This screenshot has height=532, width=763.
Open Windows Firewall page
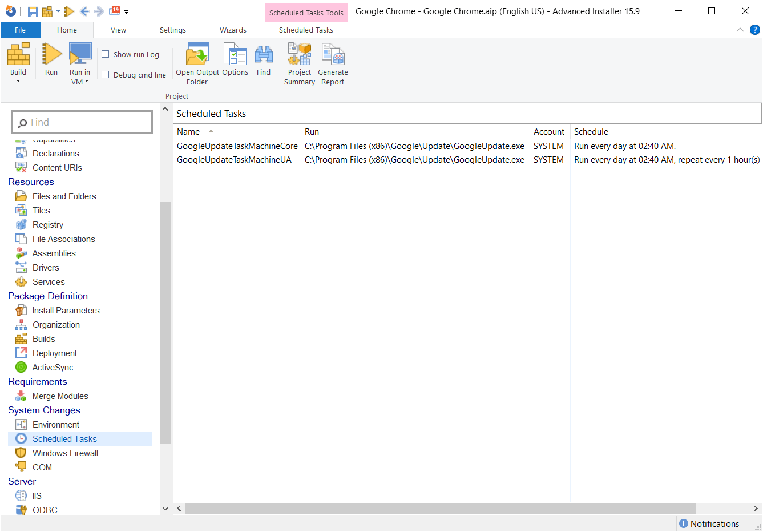pos(65,453)
